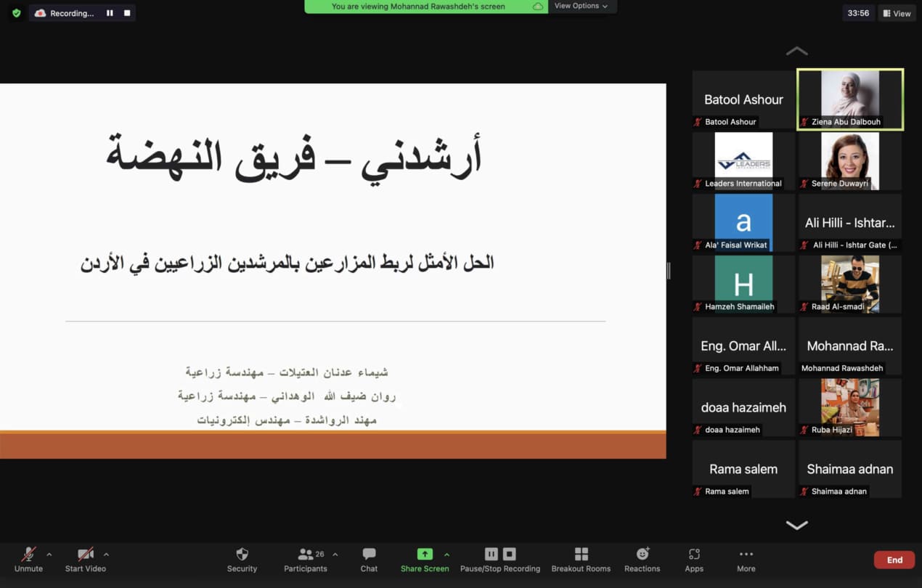Select Ziena Abu Dalbouh's video tile
Image resolution: width=922 pixels, height=588 pixels.
(850, 99)
